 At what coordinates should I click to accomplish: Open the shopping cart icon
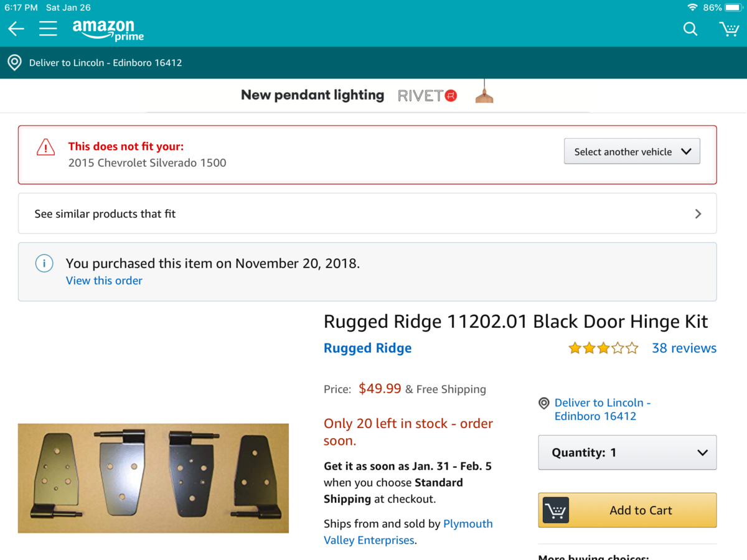click(728, 29)
